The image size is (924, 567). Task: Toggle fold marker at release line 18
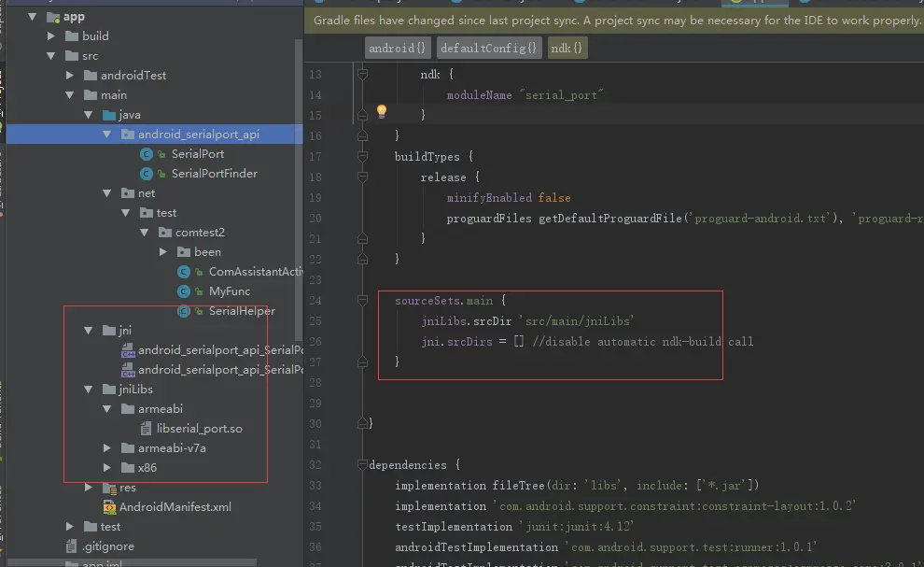[362, 177]
